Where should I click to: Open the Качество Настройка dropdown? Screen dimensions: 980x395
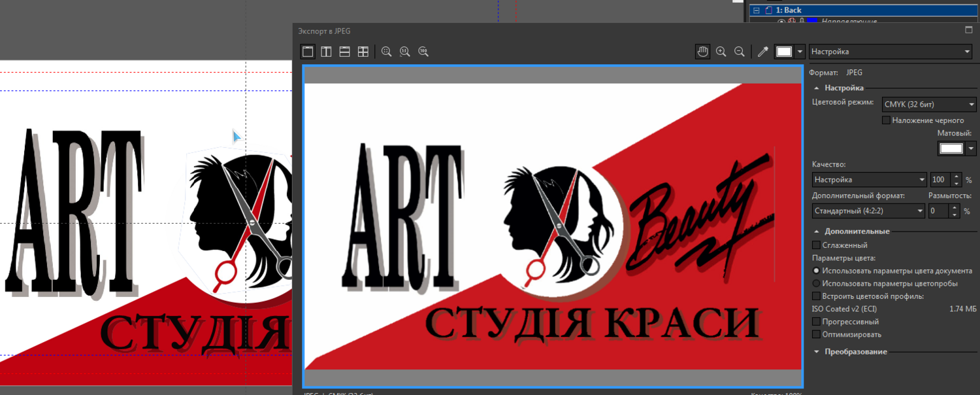pyautogui.click(x=869, y=179)
